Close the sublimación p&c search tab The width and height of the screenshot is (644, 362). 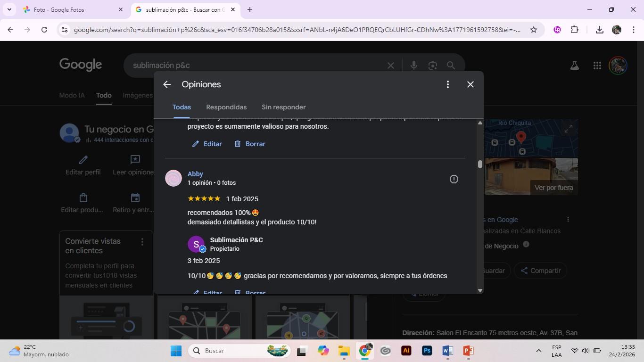pyautogui.click(x=233, y=9)
